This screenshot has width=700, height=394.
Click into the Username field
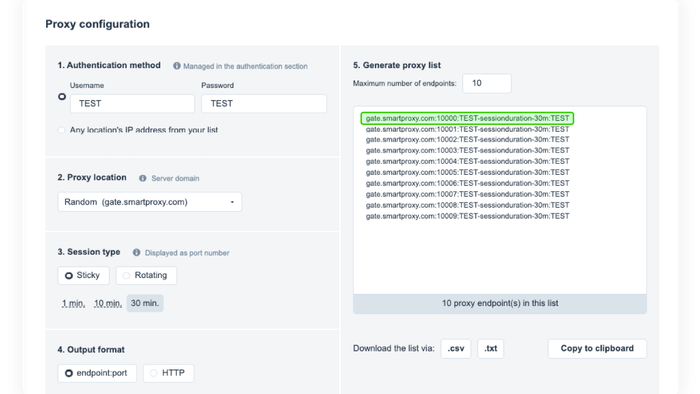[x=132, y=104]
